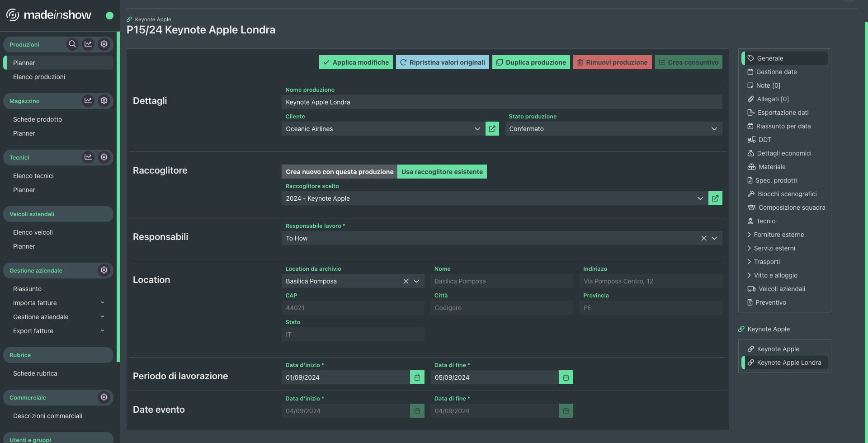Click Applica modifiche button
This screenshot has height=443, width=868.
[356, 62]
